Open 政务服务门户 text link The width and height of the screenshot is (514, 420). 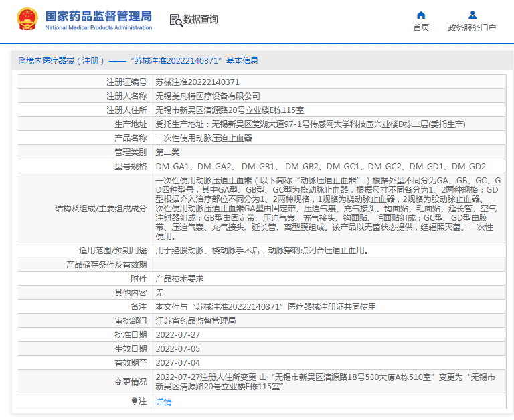472,28
